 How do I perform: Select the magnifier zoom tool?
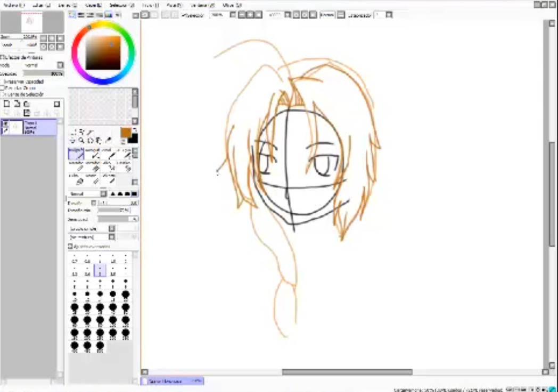(x=82, y=140)
